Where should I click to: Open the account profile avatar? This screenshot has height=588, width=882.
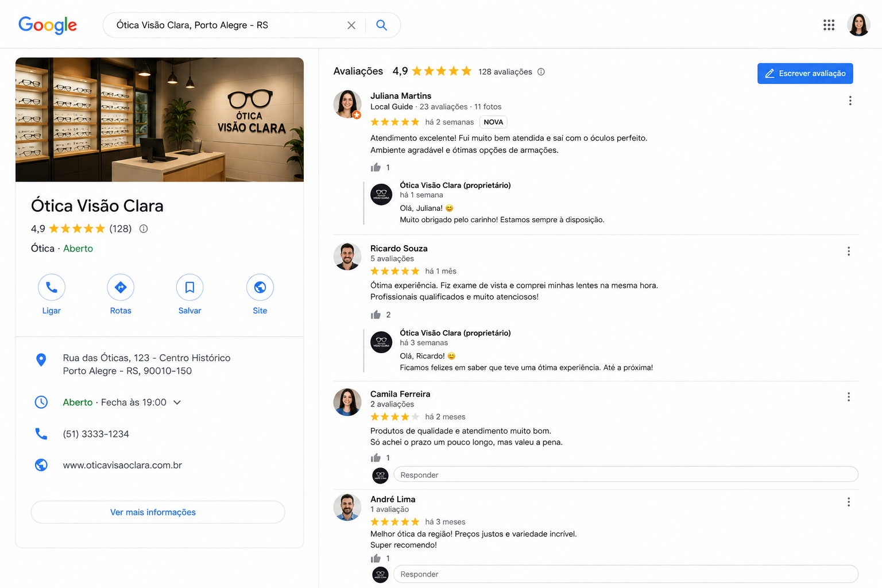(858, 25)
